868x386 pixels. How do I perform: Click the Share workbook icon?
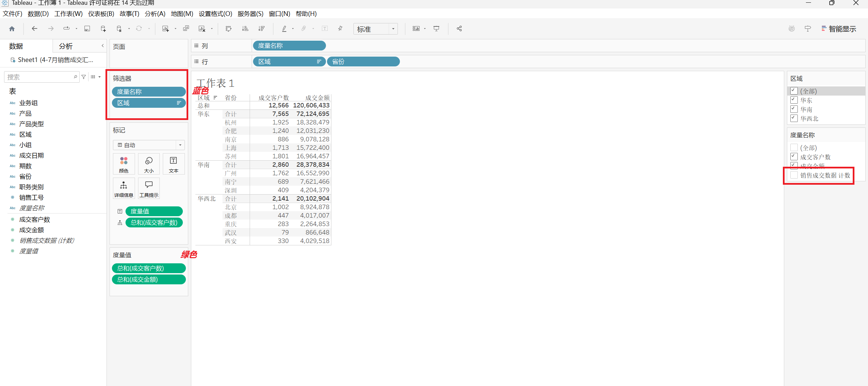459,29
